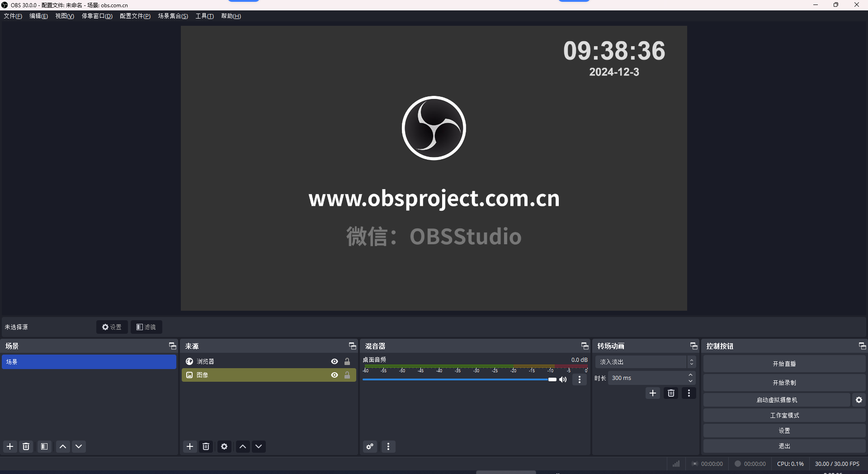
Task: Add a new source with plus icon
Action: (x=190, y=446)
